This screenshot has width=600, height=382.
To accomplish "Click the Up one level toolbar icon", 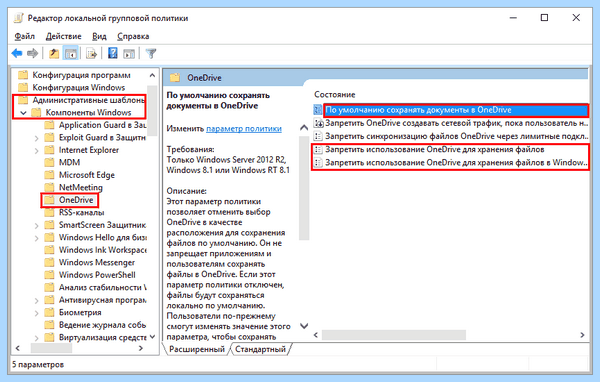I will coord(54,53).
